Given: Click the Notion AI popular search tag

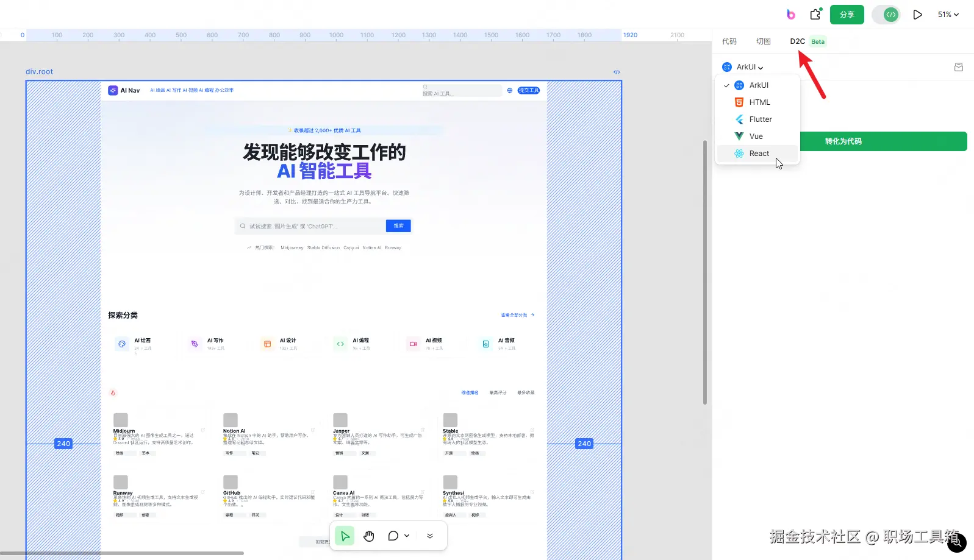Looking at the screenshot, I should pyautogui.click(x=372, y=248).
